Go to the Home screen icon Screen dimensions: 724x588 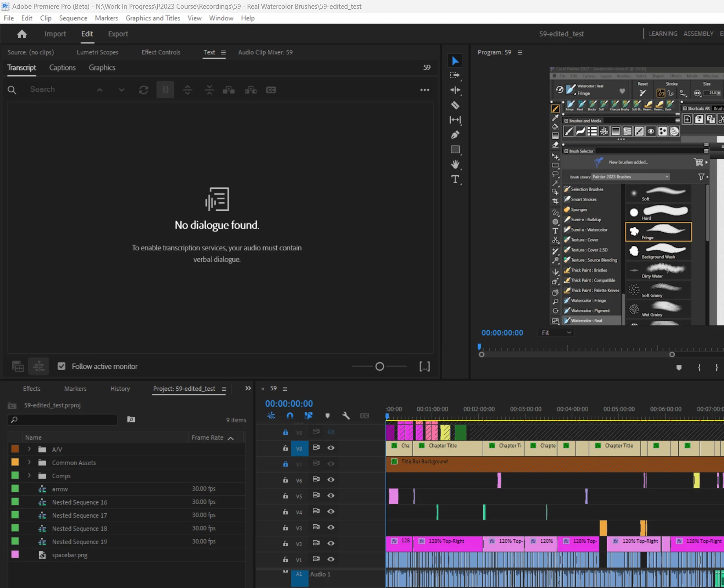point(22,34)
